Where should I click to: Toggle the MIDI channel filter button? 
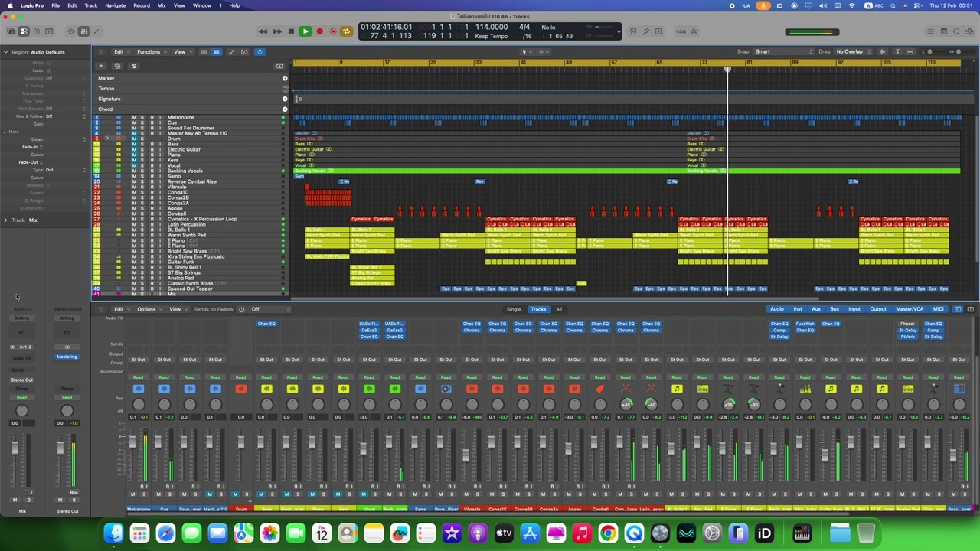click(x=939, y=309)
